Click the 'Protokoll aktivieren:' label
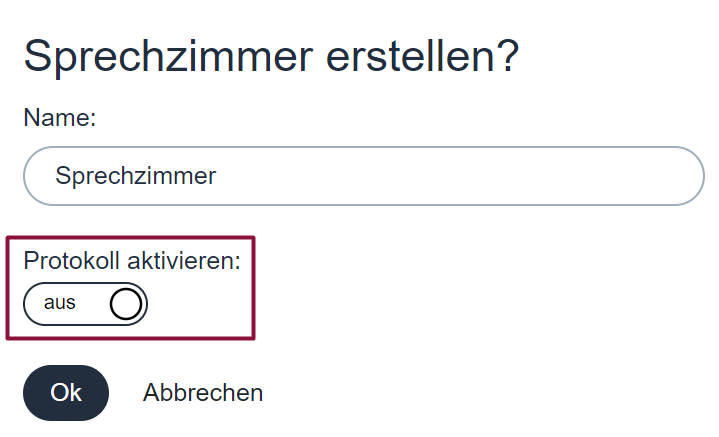The image size is (719, 437). click(x=132, y=261)
